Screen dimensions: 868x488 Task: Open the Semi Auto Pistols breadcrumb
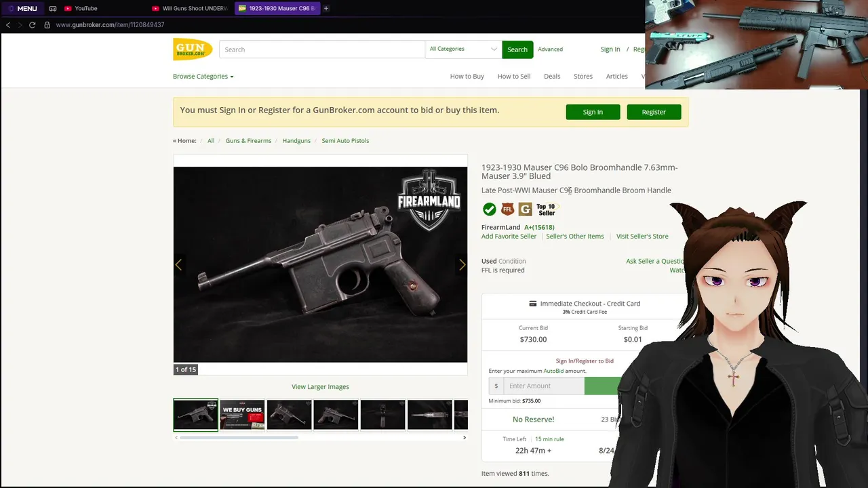[345, 141]
